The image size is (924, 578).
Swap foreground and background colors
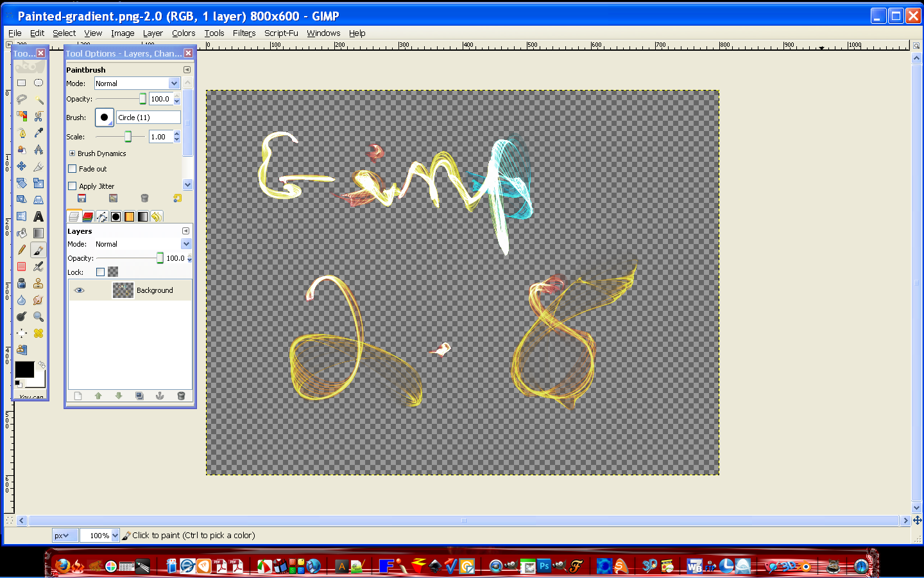click(42, 365)
